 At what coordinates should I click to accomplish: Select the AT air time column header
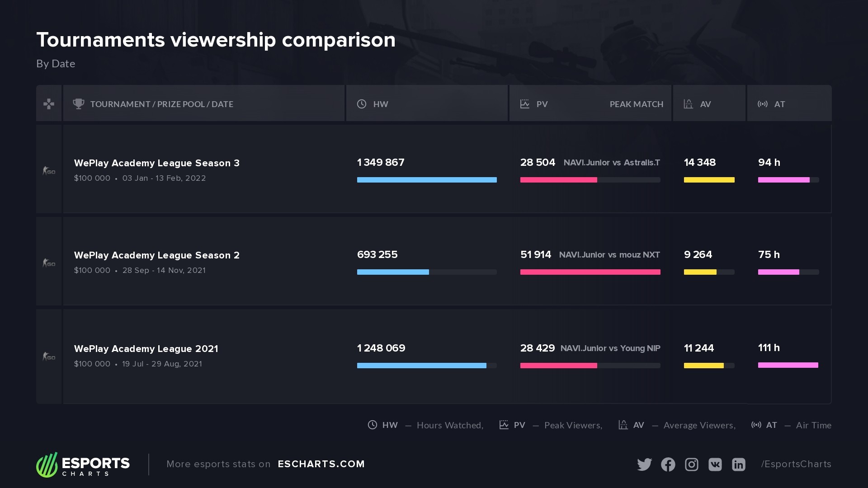tap(779, 104)
